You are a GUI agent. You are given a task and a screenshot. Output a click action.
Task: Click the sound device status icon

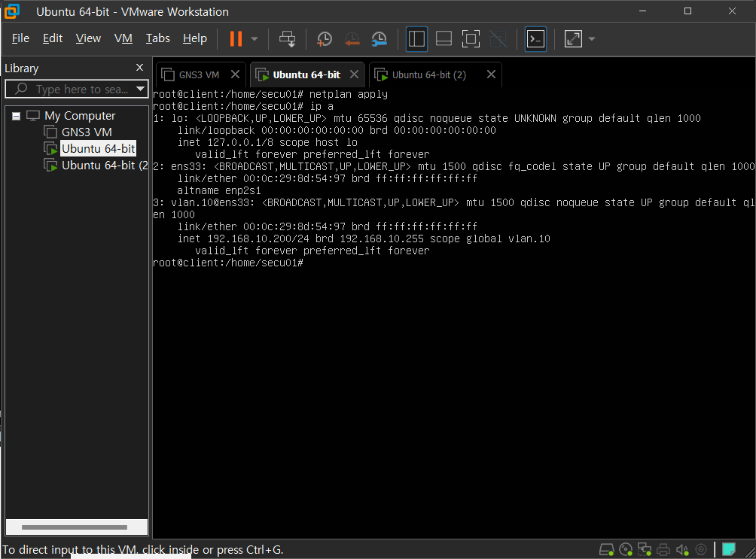tap(682, 549)
